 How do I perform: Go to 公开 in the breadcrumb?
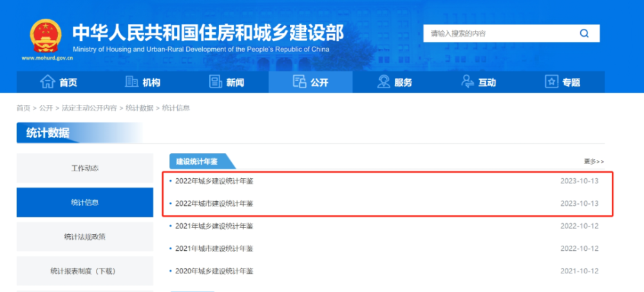click(46, 108)
